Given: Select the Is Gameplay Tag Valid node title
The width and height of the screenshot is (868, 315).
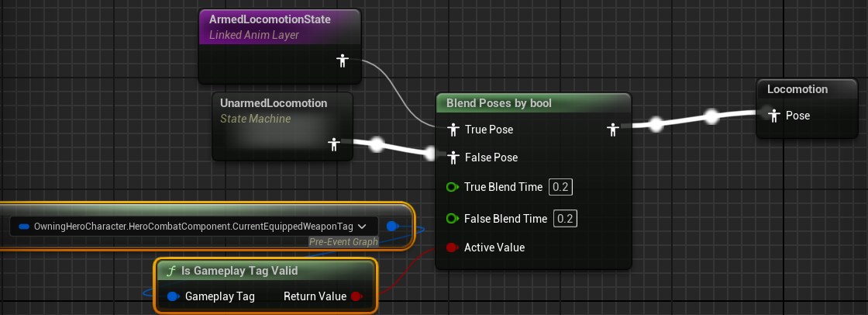Looking at the screenshot, I should (x=239, y=271).
